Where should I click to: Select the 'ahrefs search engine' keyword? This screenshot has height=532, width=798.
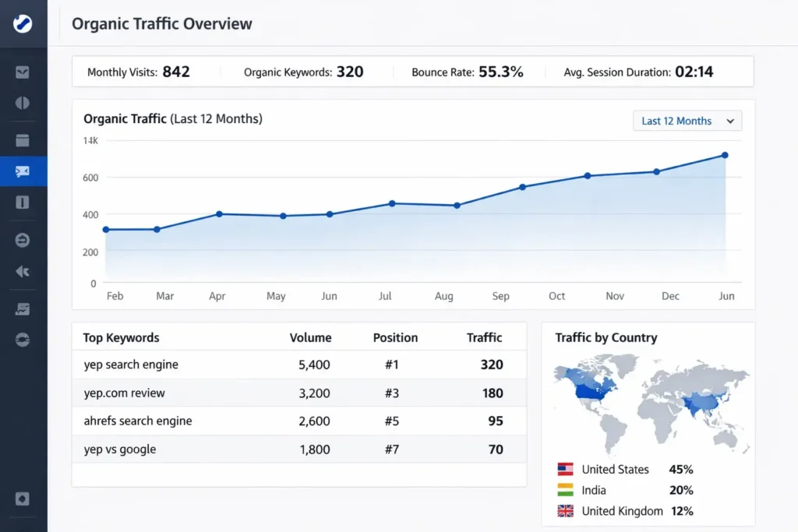138,421
